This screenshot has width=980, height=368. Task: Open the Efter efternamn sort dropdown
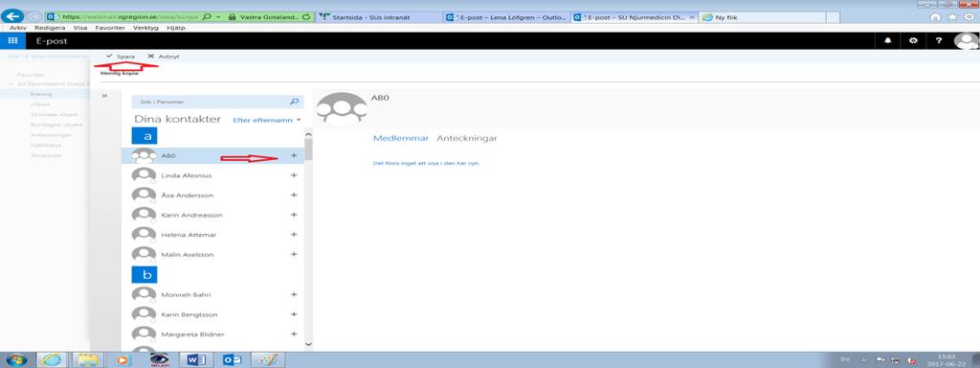click(267, 120)
